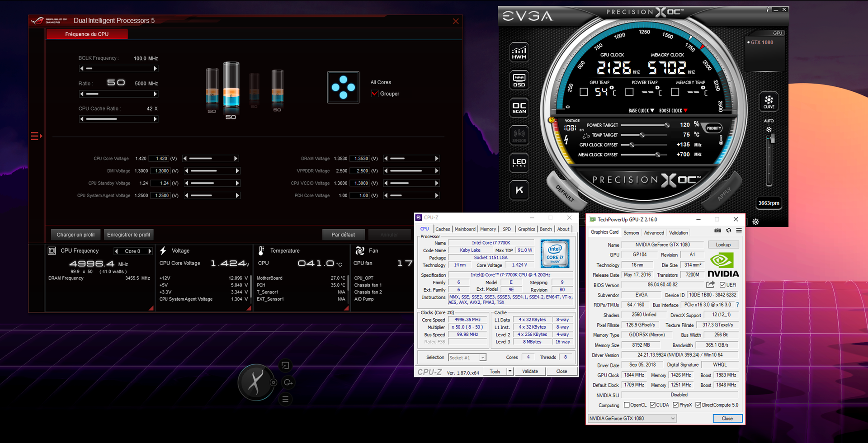Open the Socket #1 selection dropdown in CPU-Z
Screen dimensions: 868x443
(x=467, y=358)
